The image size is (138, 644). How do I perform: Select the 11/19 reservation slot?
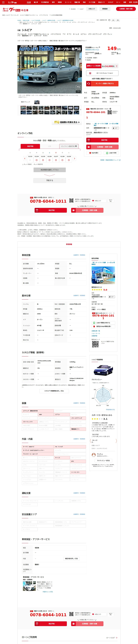(x=69, y=159)
